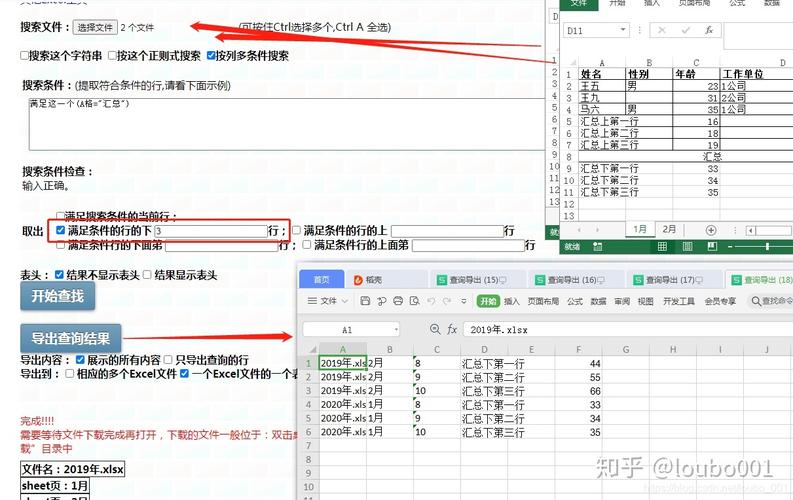Click the zoom-out minus in Excel status bar

coord(730,247)
